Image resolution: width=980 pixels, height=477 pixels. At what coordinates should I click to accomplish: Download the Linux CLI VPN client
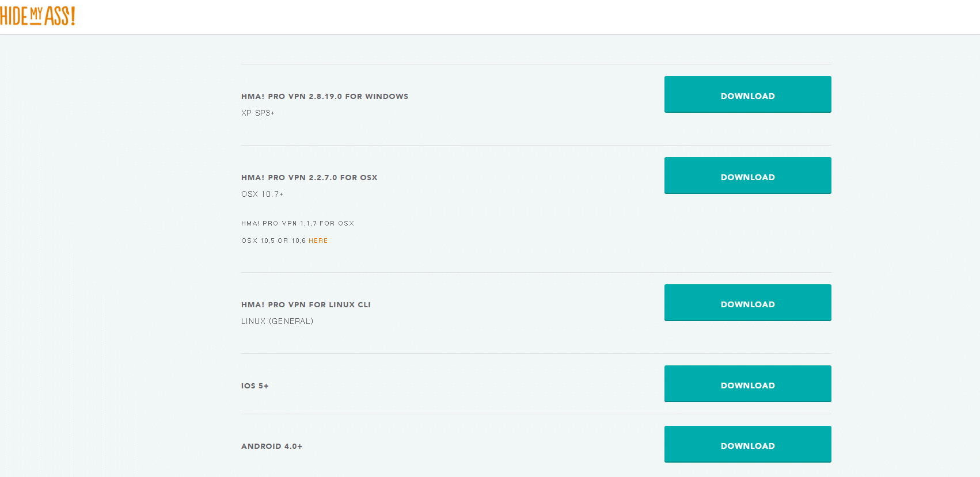pyautogui.click(x=747, y=303)
